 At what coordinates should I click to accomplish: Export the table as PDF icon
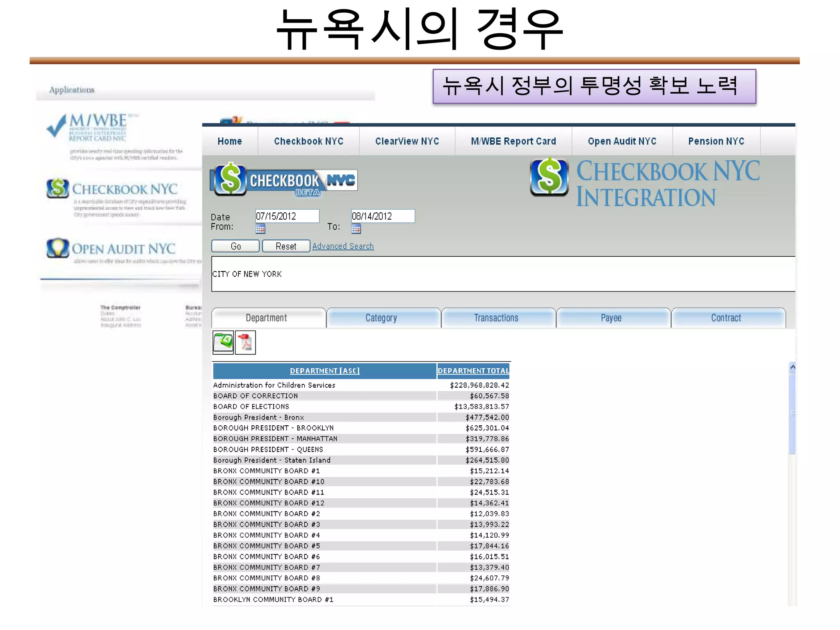[245, 342]
